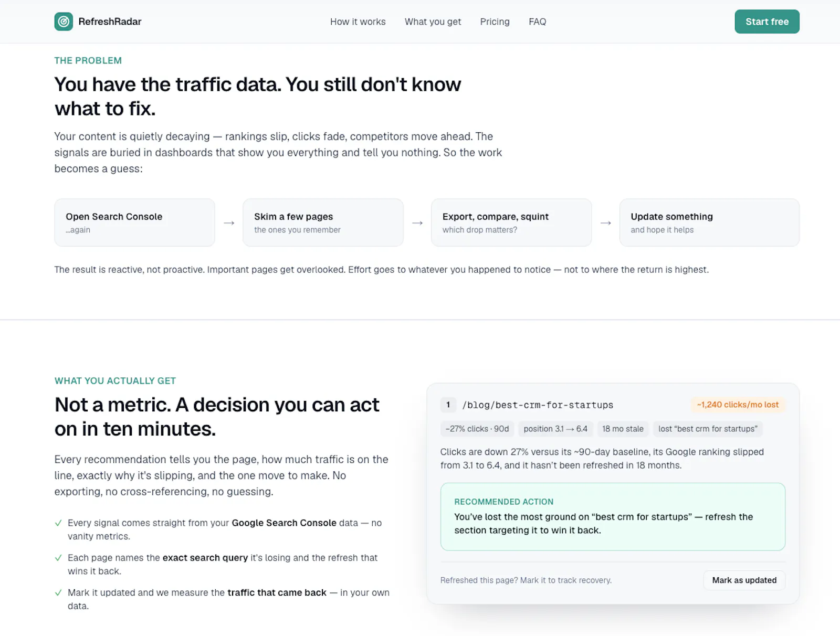Open the How it works nav link

[x=358, y=22]
